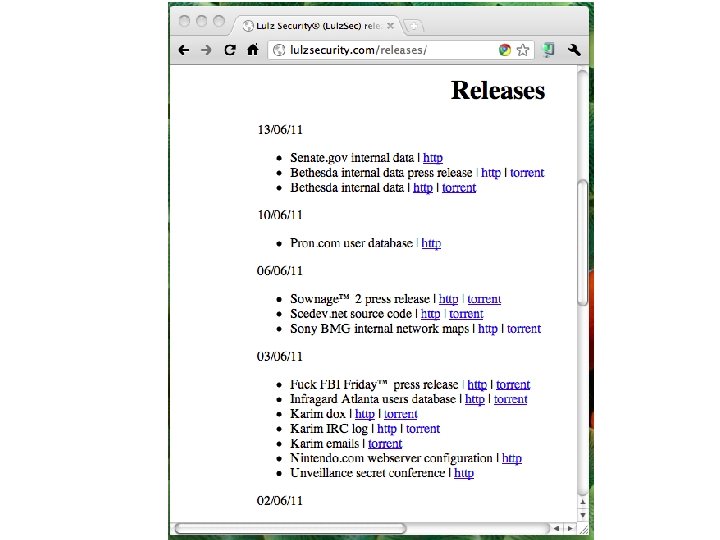Bookmark the page with the star icon

(x=523, y=50)
